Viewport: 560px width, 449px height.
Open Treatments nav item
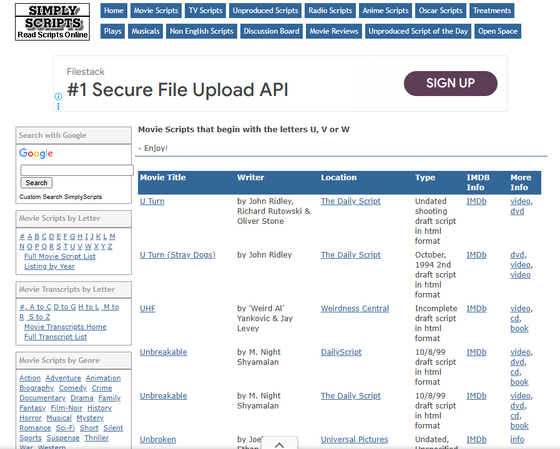tap(492, 11)
